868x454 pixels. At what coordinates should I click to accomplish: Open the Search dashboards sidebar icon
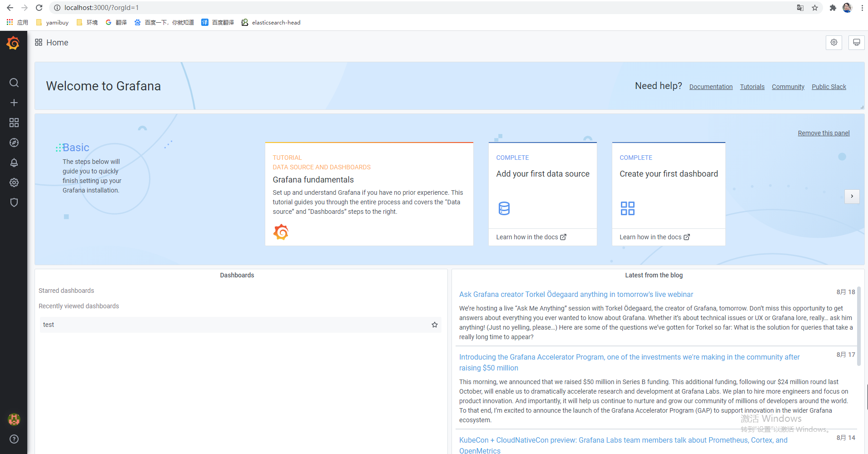[x=14, y=83]
